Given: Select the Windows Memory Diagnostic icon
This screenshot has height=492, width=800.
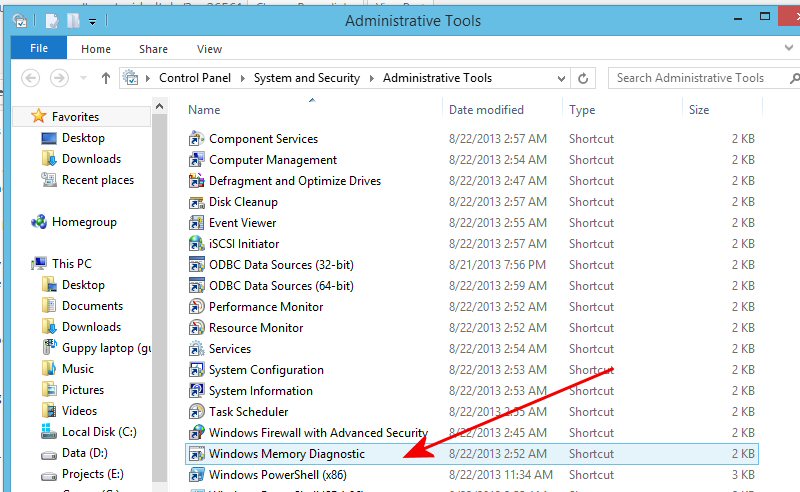Looking at the screenshot, I should tap(196, 454).
